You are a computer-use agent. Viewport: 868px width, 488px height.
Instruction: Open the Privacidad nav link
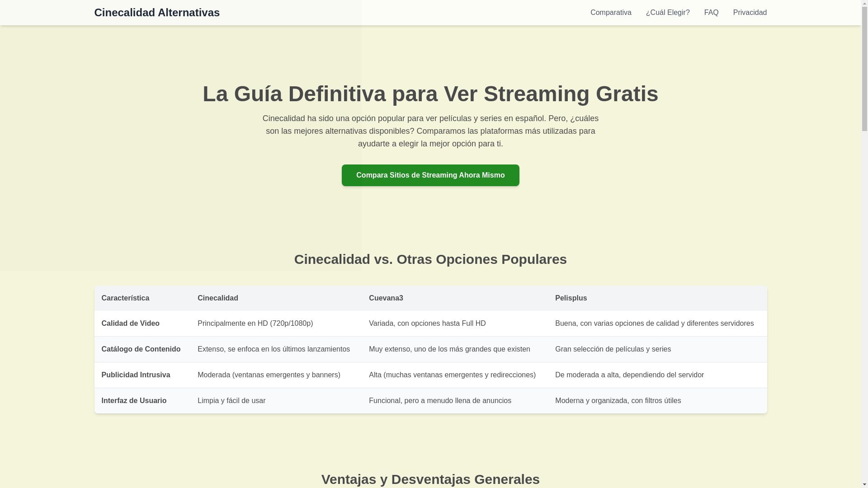(750, 13)
